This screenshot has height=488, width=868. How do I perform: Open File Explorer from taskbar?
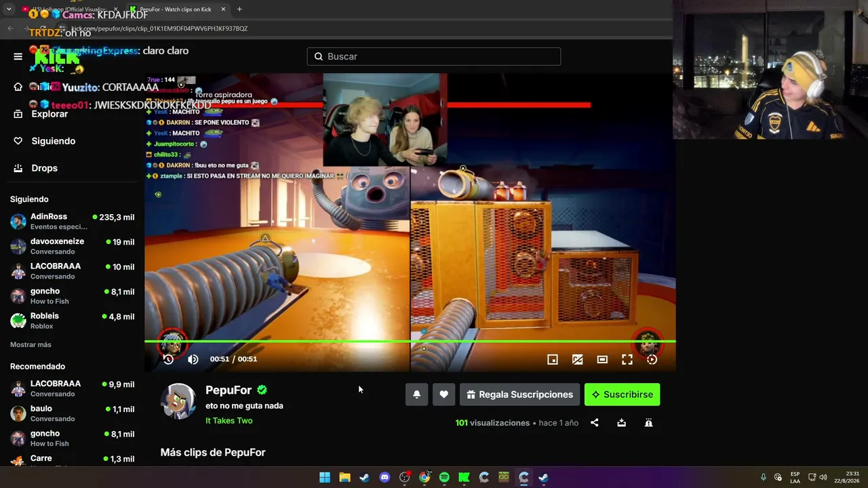tap(344, 477)
